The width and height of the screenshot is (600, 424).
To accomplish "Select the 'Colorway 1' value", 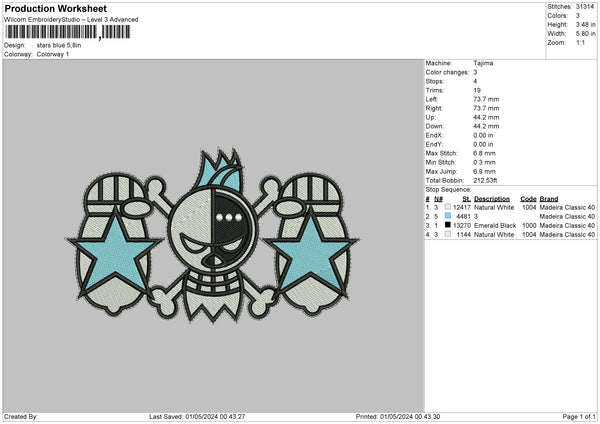I will 53,54.
